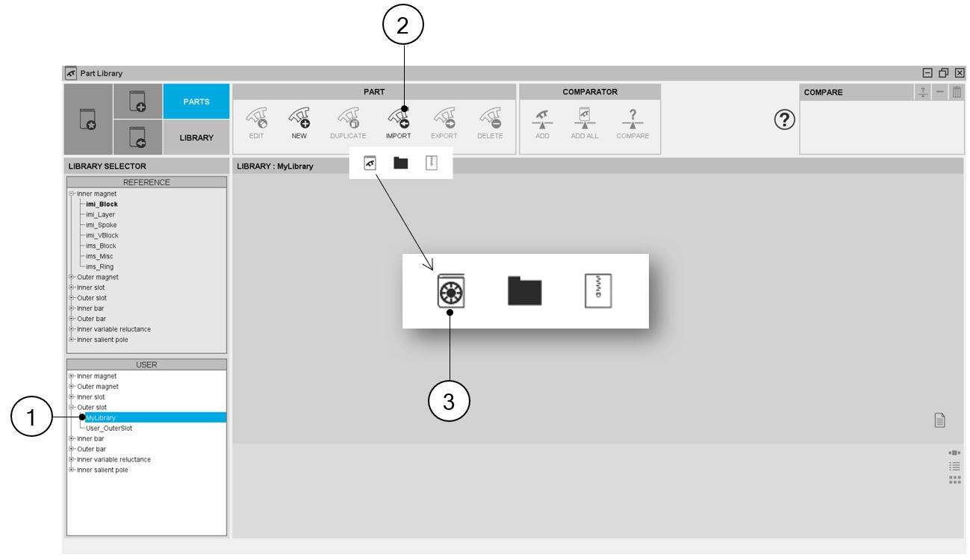The width and height of the screenshot is (970, 560).
Task: Maximize the Part Library window
Action: [x=944, y=73]
